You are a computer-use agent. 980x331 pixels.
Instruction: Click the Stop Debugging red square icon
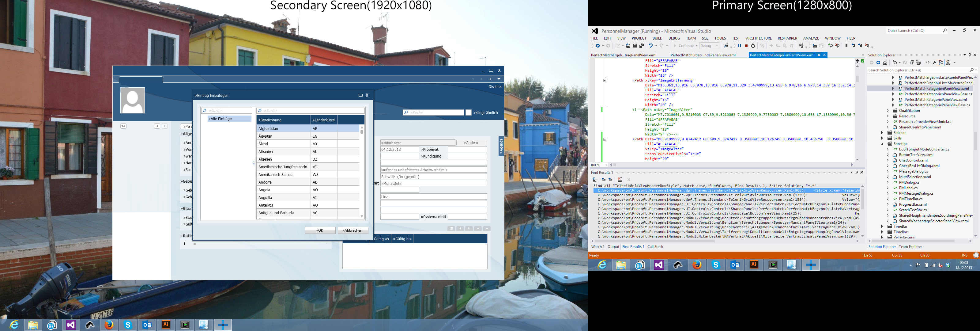(746, 46)
